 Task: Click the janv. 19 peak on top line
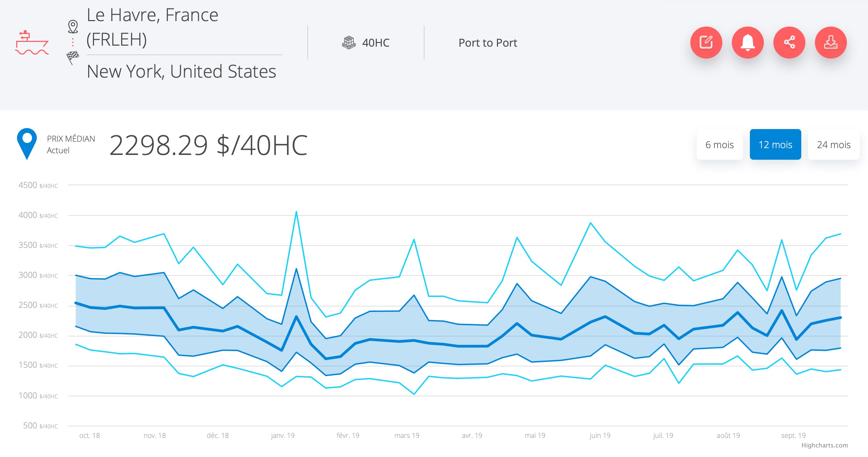(296, 211)
